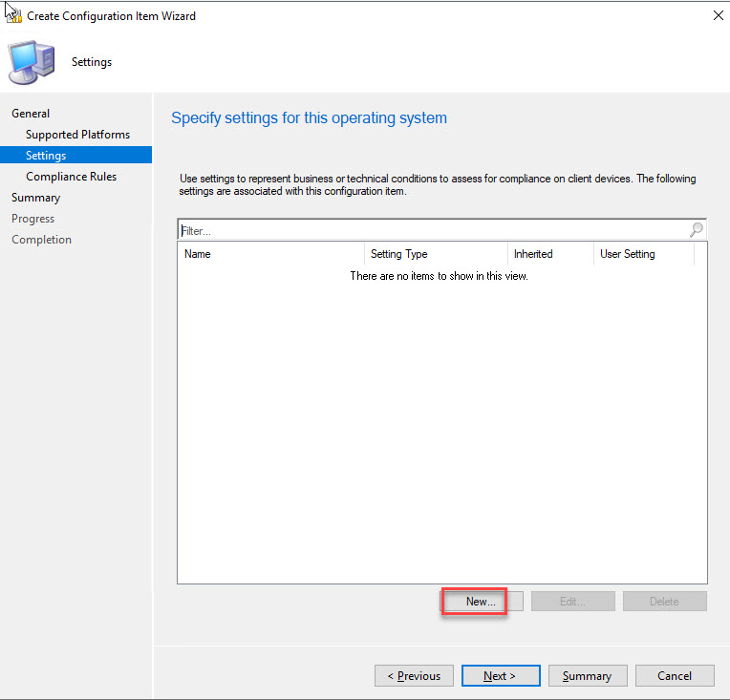Open the Compliance Rules step
This screenshot has height=700, width=730.
pyautogui.click(x=71, y=177)
